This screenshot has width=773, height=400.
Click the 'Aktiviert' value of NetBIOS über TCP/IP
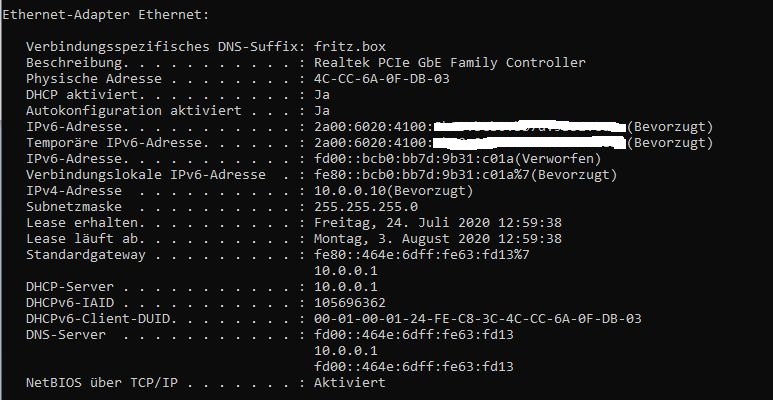[x=350, y=383]
